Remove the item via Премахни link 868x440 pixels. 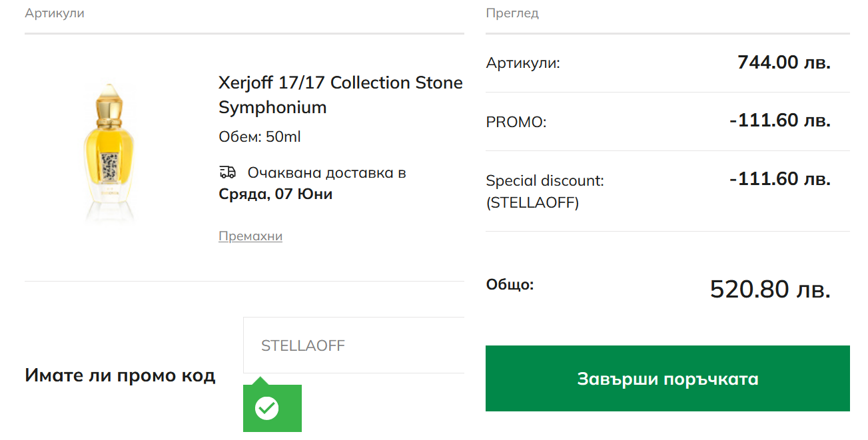250,236
